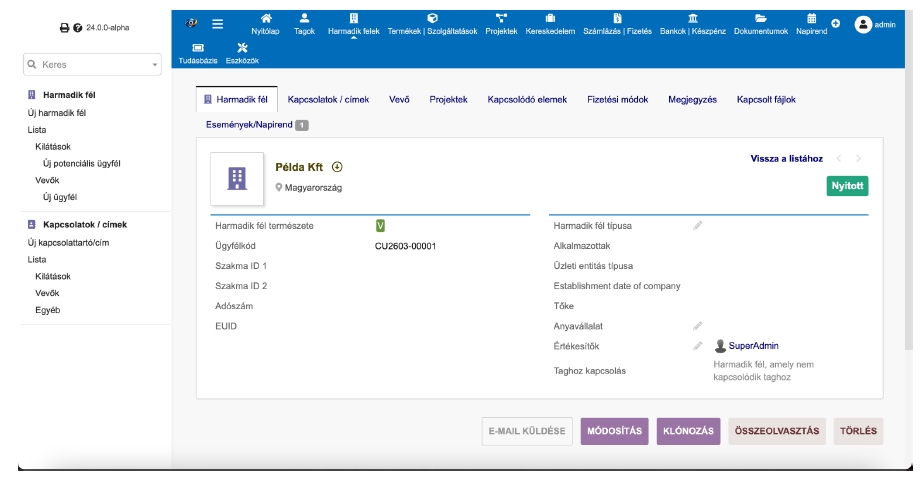Viewport: 920px width, 482px height.
Task: Click the TÖRLÉS delete button
Action: point(858,431)
